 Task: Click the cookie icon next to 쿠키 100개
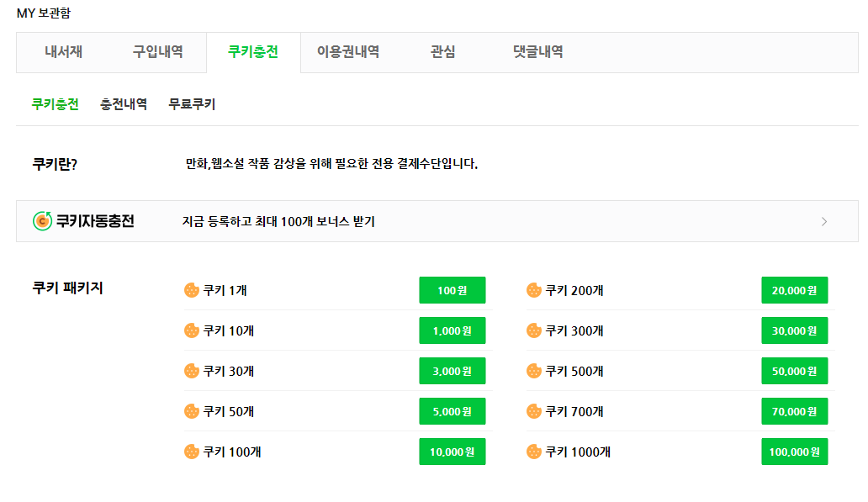pyautogui.click(x=192, y=452)
